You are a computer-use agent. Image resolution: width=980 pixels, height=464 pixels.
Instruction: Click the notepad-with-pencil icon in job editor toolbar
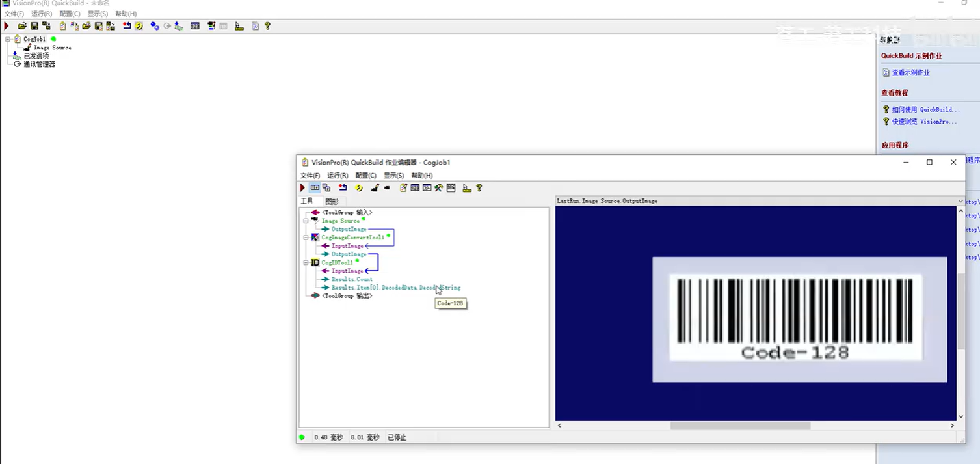coord(403,188)
